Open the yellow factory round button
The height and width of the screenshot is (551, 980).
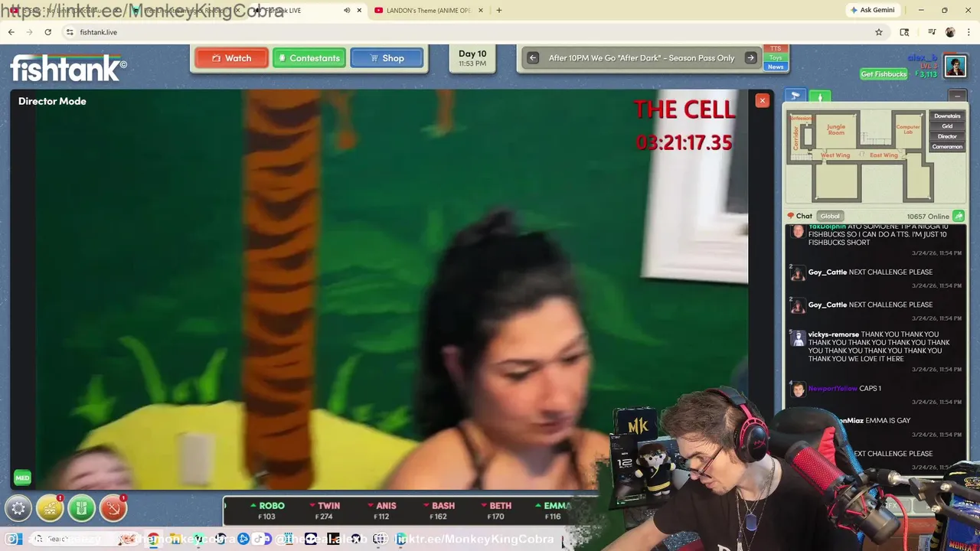coord(50,507)
